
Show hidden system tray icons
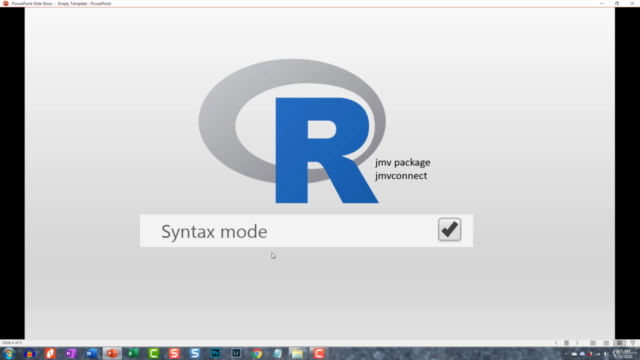click(566, 354)
